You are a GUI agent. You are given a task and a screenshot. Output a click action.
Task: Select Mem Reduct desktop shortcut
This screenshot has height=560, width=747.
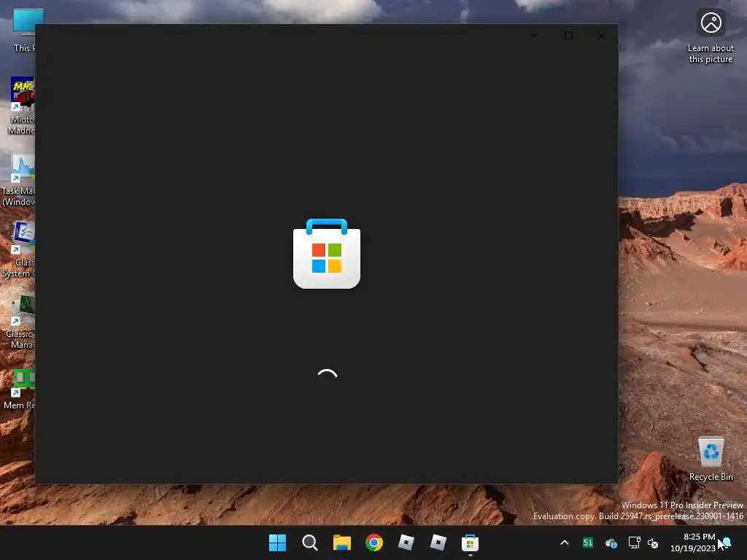click(20, 389)
